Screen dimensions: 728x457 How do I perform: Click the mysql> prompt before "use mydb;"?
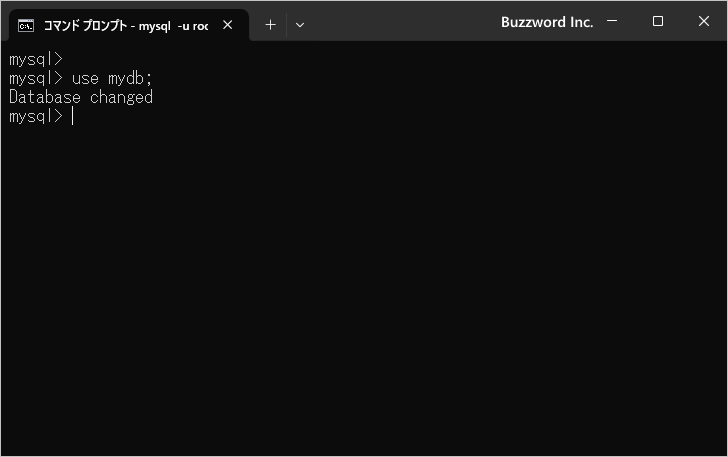coord(36,78)
